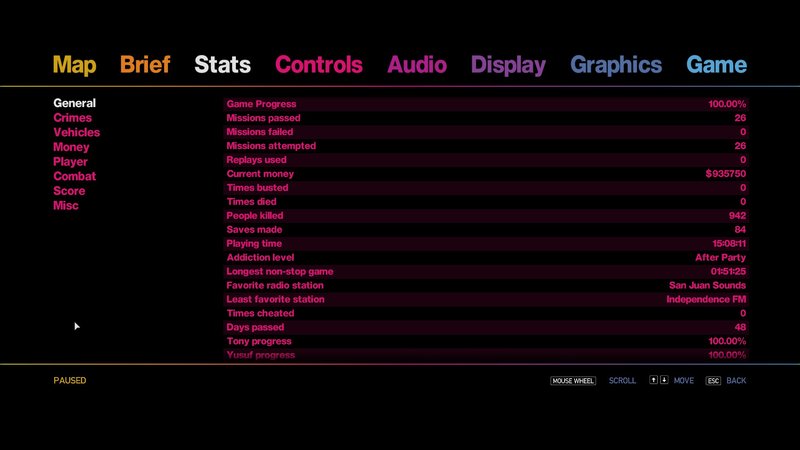
Task: Click the Independence FM value
Action: pos(706,299)
